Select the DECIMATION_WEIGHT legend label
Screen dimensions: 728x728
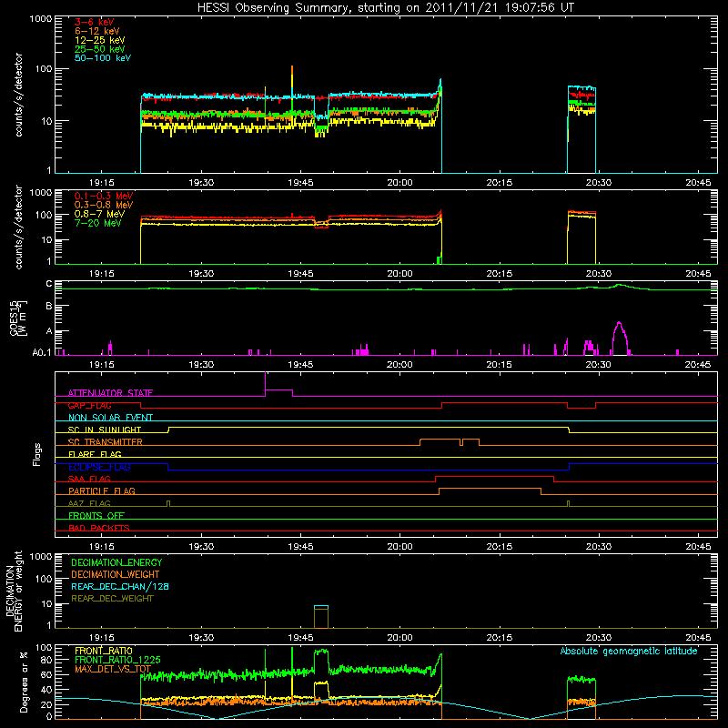click(116, 574)
